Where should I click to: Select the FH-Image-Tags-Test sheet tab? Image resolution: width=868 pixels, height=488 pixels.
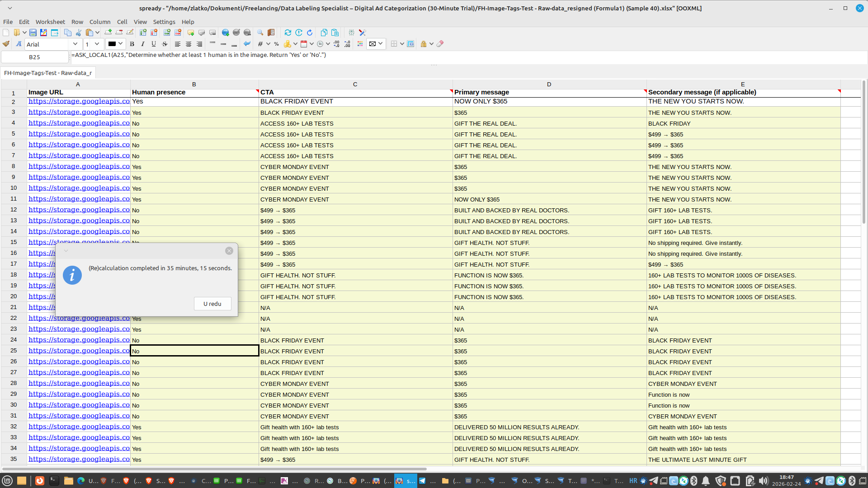point(47,73)
